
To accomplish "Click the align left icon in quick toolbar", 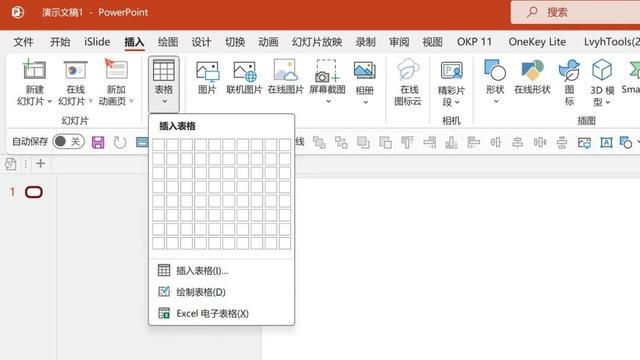I will [473, 142].
